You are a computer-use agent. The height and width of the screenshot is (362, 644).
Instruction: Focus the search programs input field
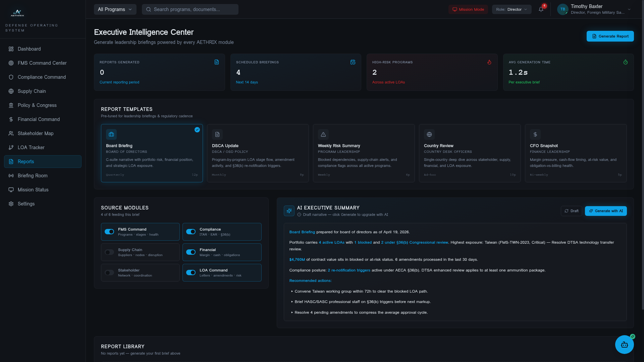(190, 9)
